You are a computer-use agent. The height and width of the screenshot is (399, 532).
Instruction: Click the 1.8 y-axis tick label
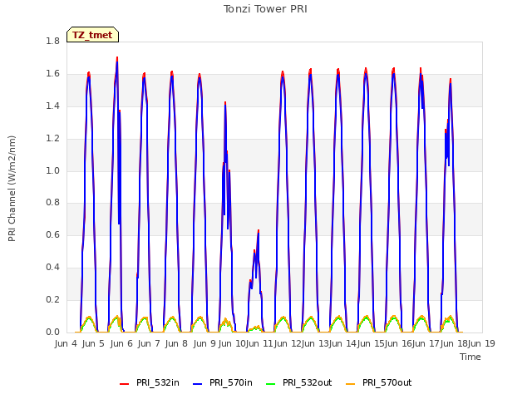tap(52, 41)
